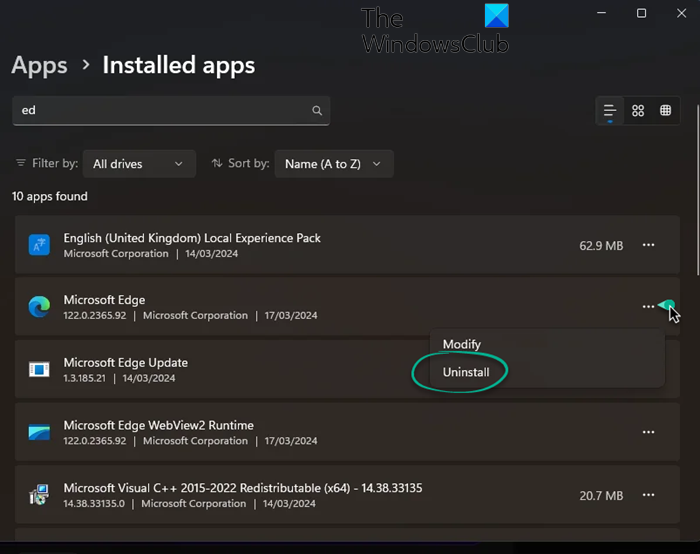Minimize the Settings window
The height and width of the screenshot is (554, 700).
(x=601, y=13)
